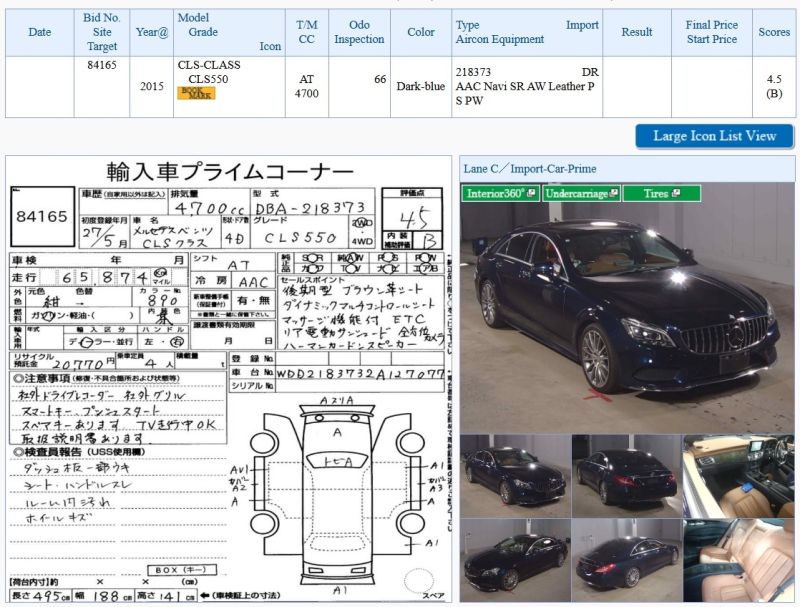Select the Dark-blue color cell

click(x=421, y=87)
